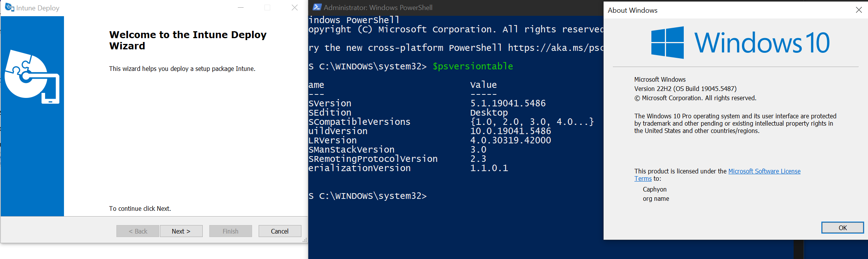
Task: Confirm About Windows with OK
Action: point(842,228)
